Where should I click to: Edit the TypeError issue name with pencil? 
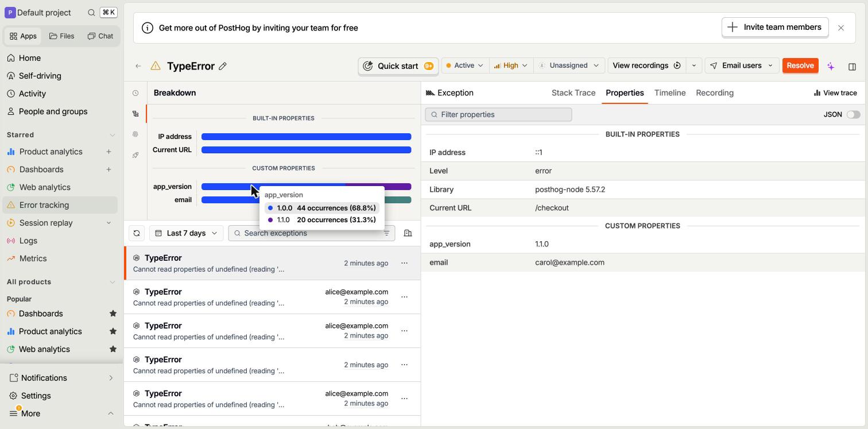(x=223, y=66)
